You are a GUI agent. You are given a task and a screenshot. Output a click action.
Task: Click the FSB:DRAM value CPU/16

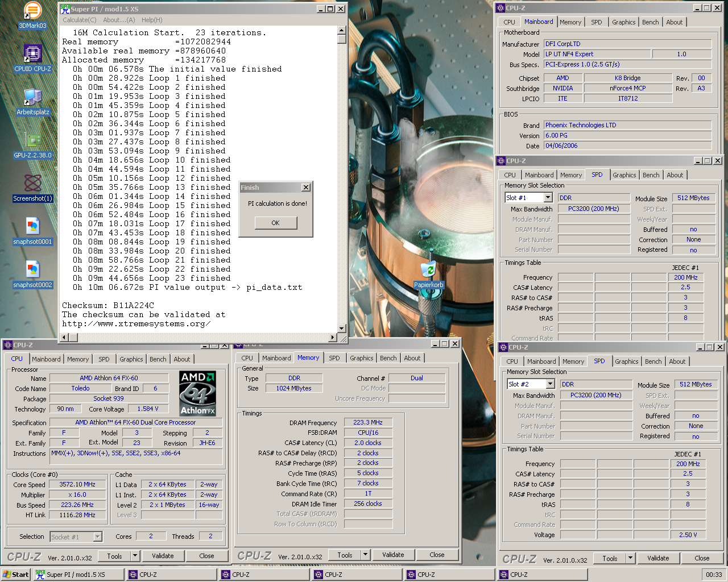pyautogui.click(x=368, y=433)
